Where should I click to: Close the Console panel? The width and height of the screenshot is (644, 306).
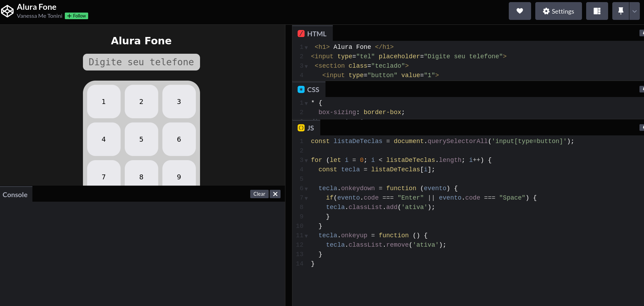pyautogui.click(x=275, y=194)
